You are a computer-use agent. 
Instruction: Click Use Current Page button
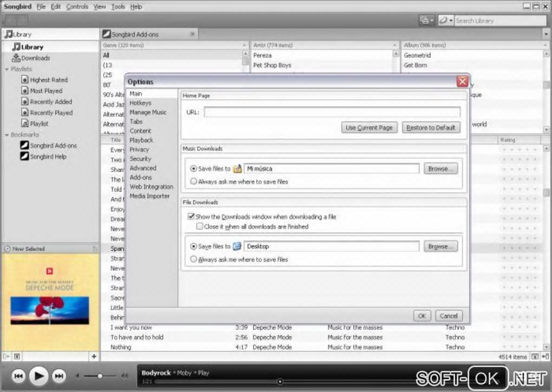click(x=369, y=127)
